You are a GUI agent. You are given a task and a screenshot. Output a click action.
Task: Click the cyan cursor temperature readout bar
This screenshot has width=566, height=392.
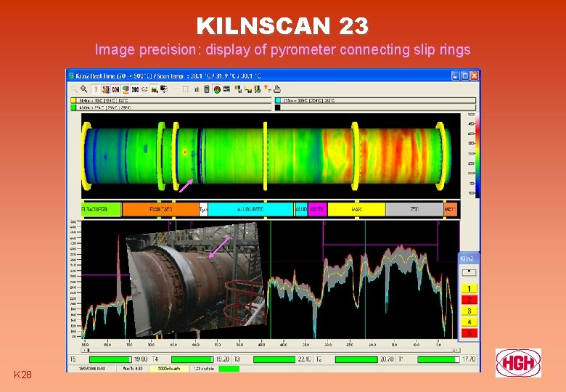(x=378, y=101)
